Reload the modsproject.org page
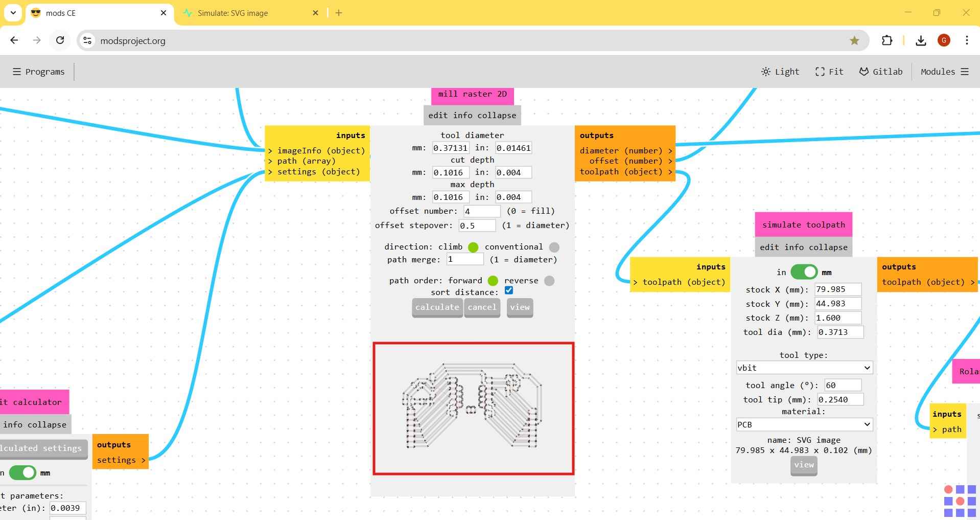 pos(60,40)
